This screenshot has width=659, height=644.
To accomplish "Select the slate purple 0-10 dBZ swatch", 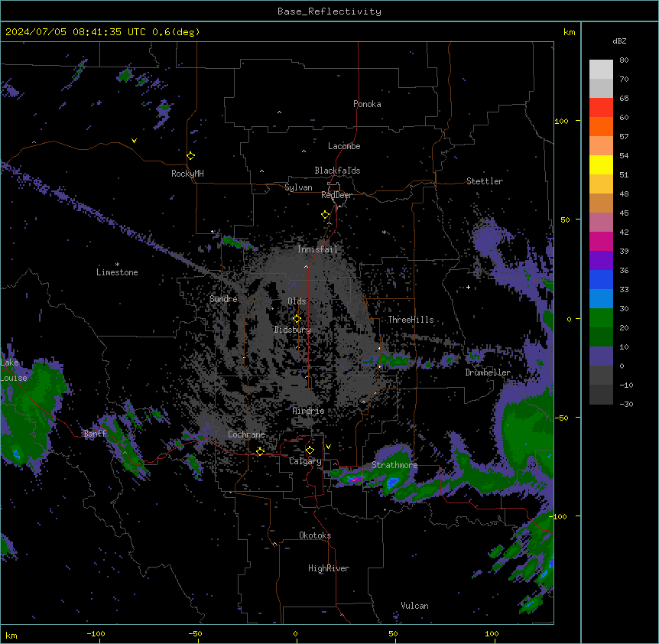I will click(x=601, y=356).
